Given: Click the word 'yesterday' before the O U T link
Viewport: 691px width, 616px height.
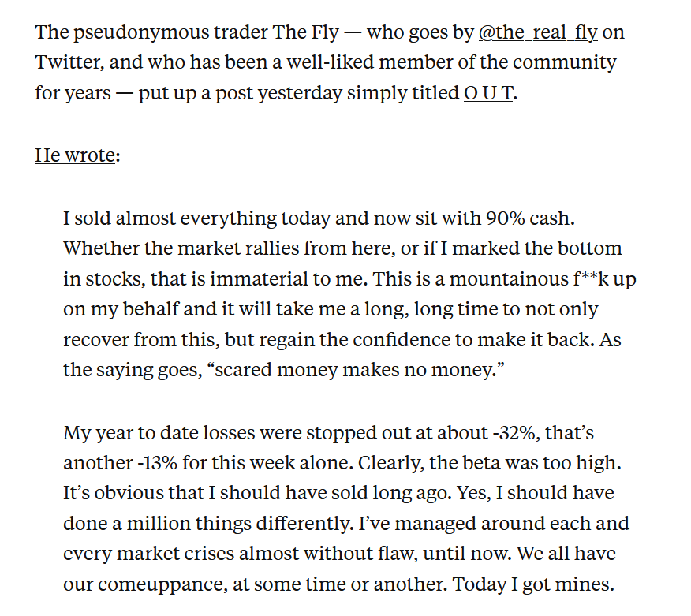Looking at the screenshot, I should click(x=300, y=94).
